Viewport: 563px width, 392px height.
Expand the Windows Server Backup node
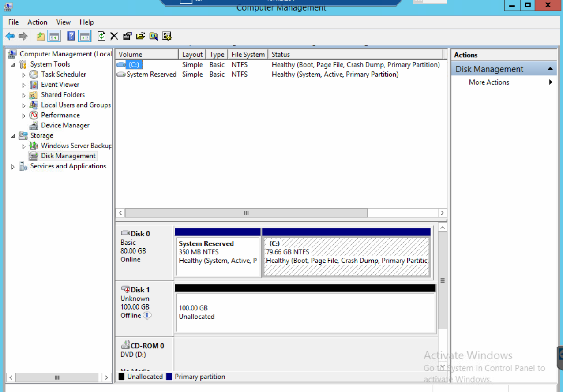click(24, 146)
